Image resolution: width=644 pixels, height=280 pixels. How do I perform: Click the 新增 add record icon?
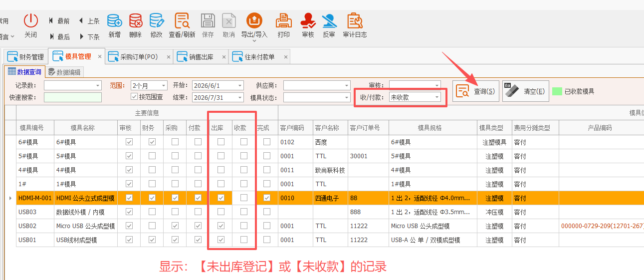click(114, 21)
